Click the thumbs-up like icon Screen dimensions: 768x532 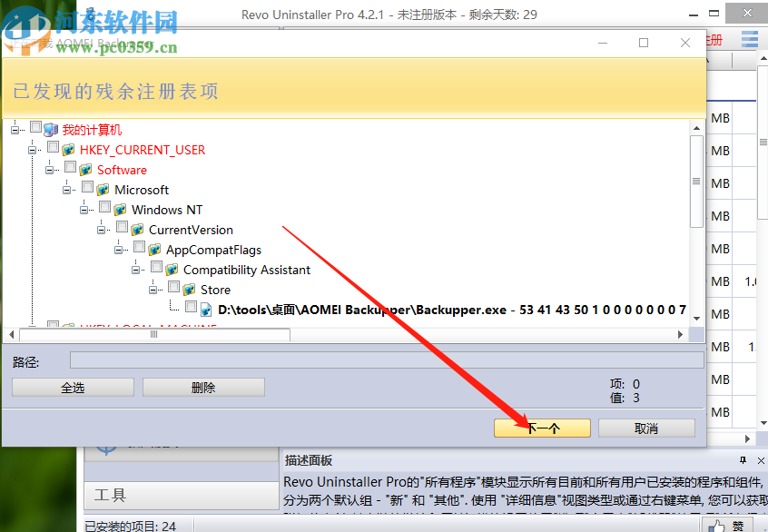(715, 526)
